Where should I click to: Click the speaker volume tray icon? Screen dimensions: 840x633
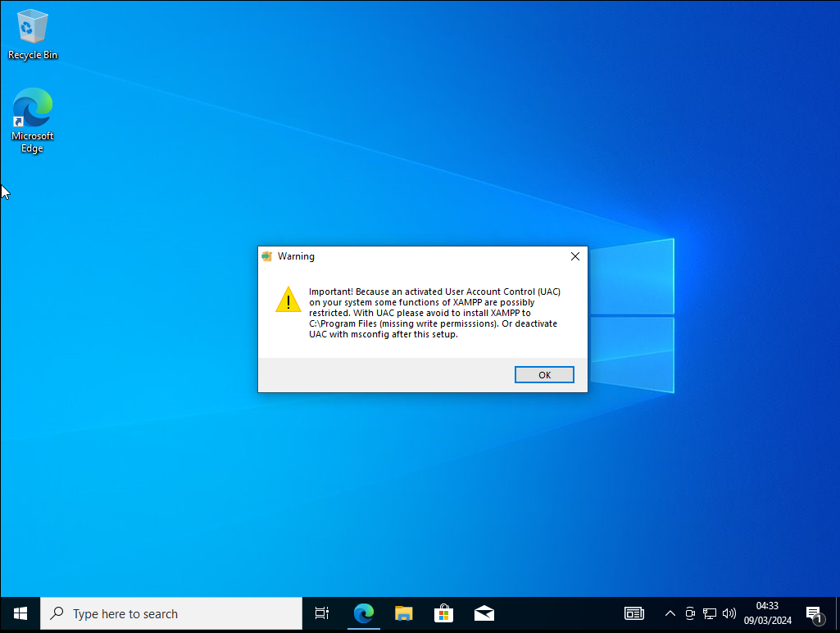[x=729, y=613]
